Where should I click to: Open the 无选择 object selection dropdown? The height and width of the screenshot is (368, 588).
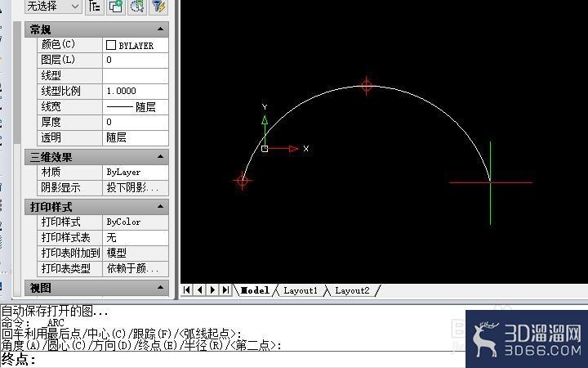pyautogui.click(x=53, y=6)
